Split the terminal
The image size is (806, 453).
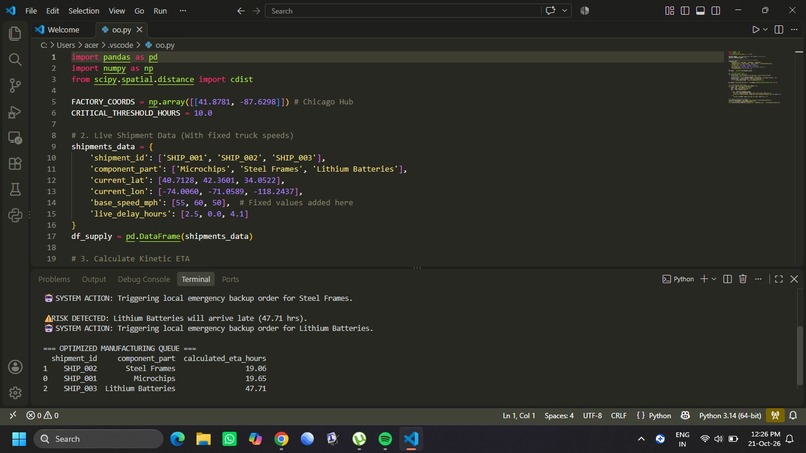click(727, 279)
